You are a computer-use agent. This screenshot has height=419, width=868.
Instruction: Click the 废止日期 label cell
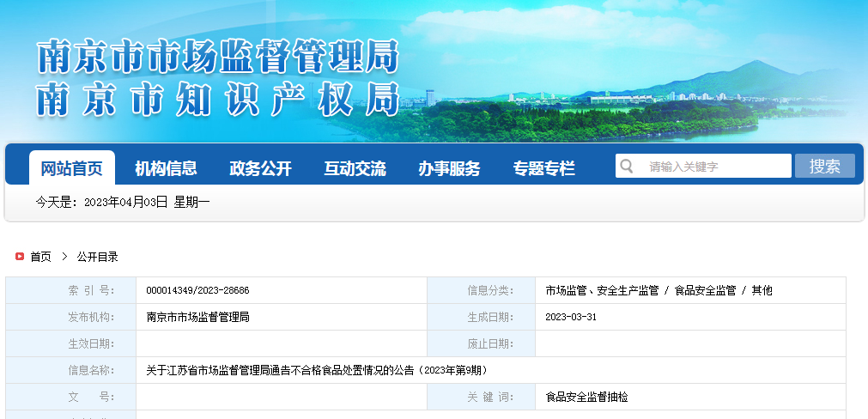[481, 343]
